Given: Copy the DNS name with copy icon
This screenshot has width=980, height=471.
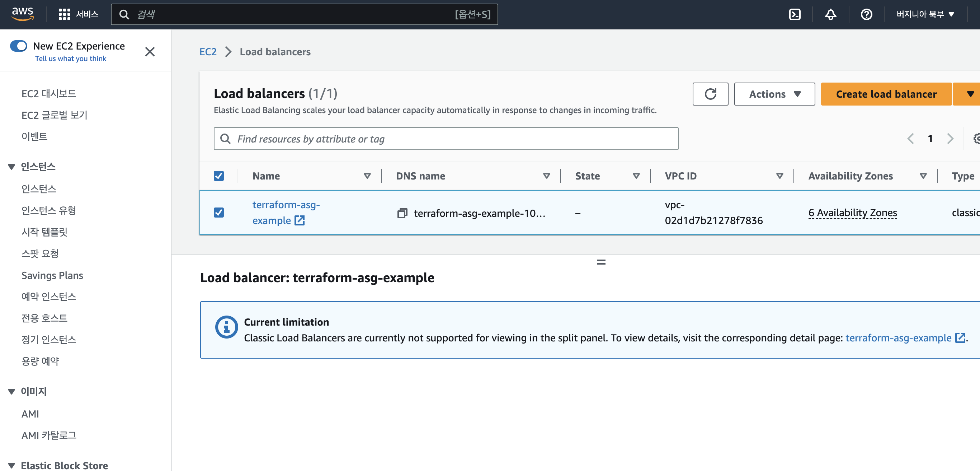Looking at the screenshot, I should [x=402, y=213].
